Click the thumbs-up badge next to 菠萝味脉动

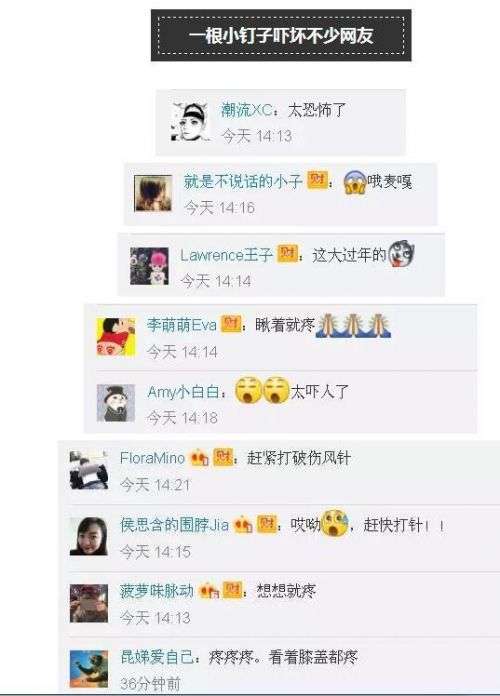tap(208, 590)
